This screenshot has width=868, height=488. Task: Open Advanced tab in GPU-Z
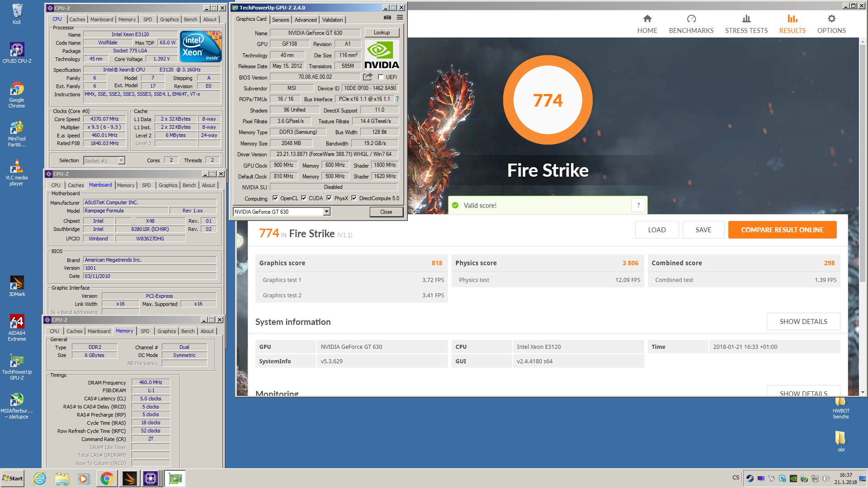tap(306, 20)
